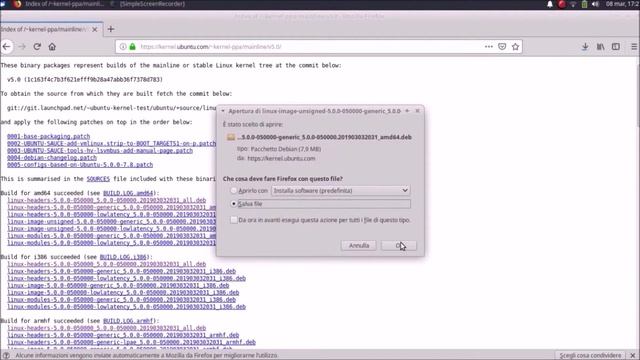Viewport: 640px width, 360px height.
Task: Reload the current page
Action: (37, 47)
